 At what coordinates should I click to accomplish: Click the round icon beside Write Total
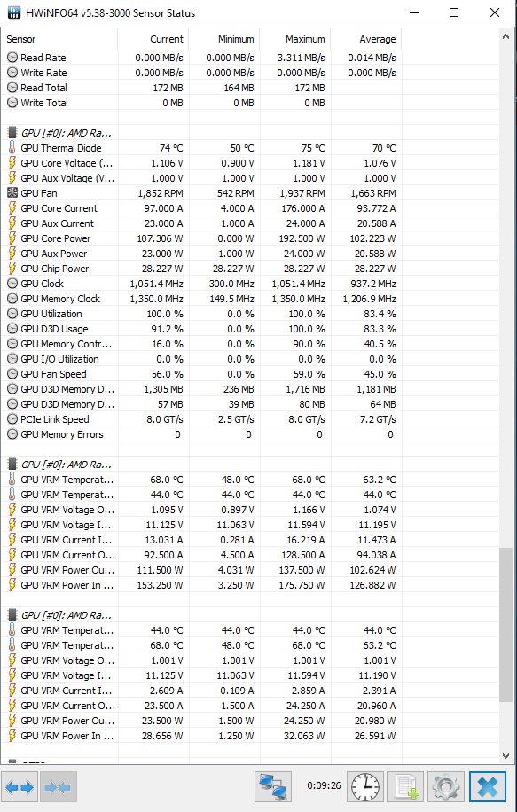(x=12, y=103)
